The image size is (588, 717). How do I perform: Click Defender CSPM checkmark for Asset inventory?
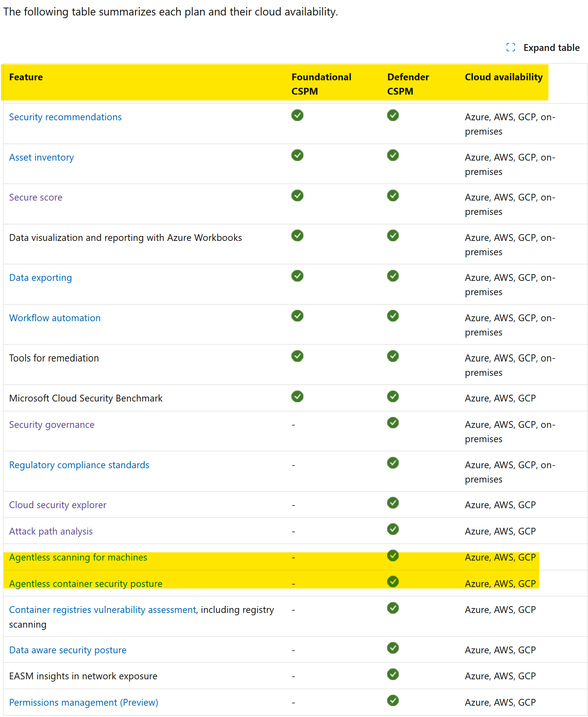pos(393,155)
